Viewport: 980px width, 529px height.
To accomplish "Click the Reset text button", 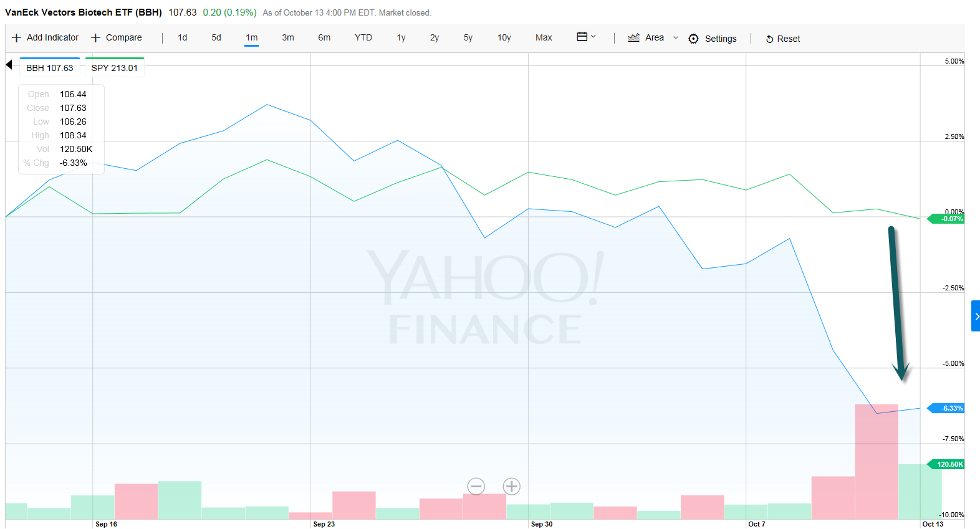I will coord(789,39).
